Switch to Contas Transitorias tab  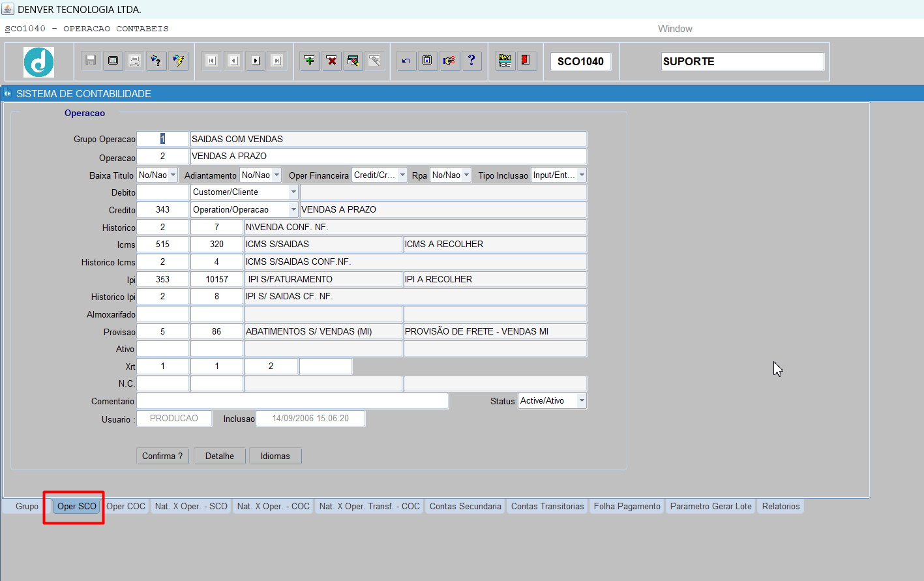pos(548,506)
